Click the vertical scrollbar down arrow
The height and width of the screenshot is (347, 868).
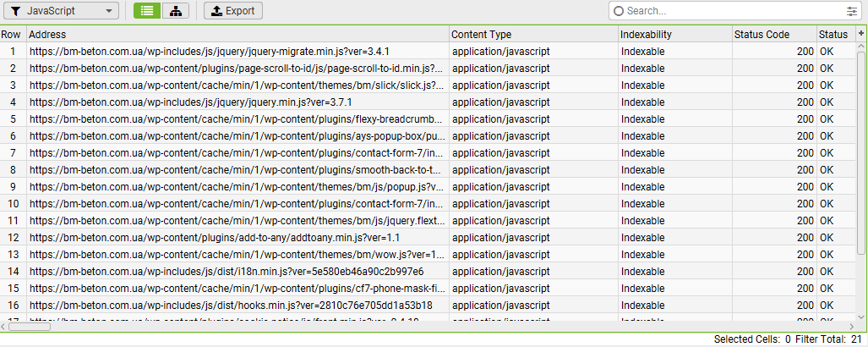[860, 316]
